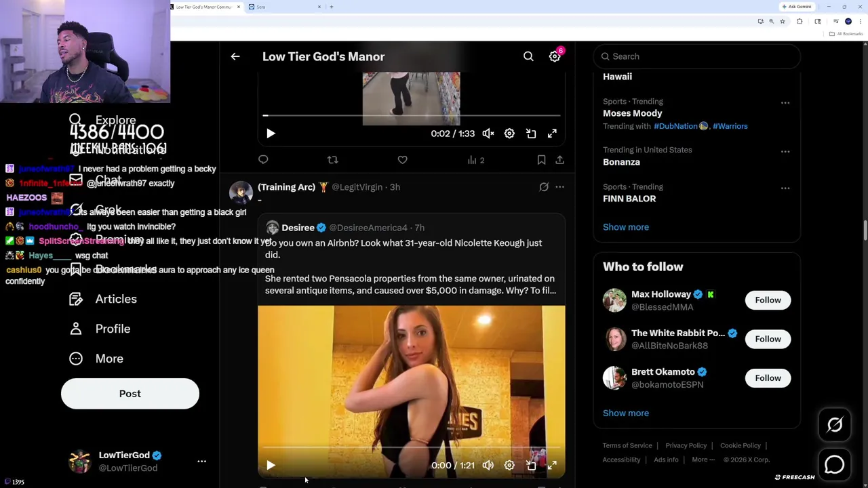Open more options for Moses Moody trend
The width and height of the screenshot is (868, 488).
coord(785,103)
